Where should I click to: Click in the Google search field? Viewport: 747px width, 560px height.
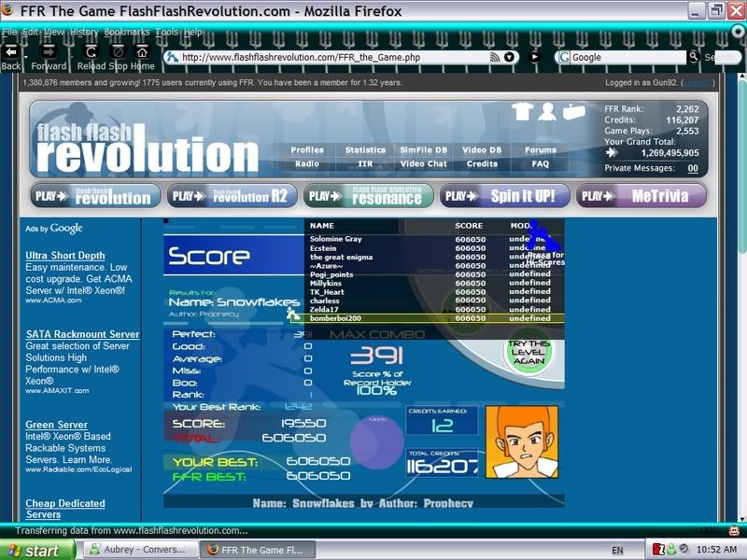(x=626, y=57)
